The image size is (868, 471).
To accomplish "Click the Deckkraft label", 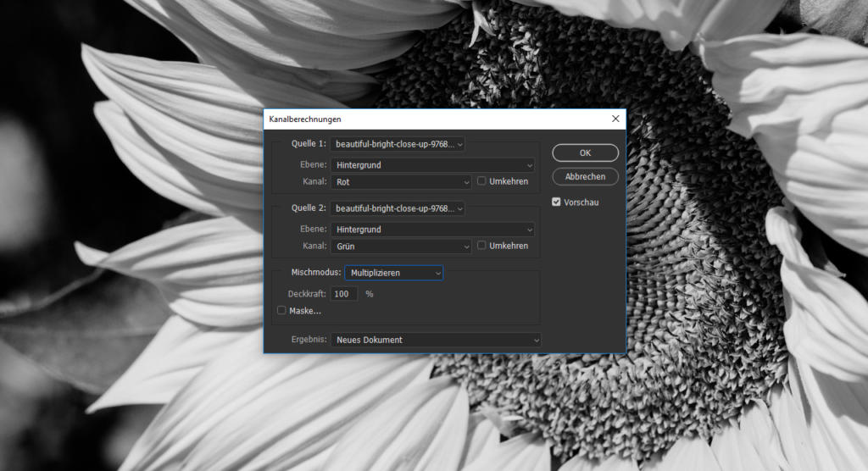I will (x=307, y=294).
